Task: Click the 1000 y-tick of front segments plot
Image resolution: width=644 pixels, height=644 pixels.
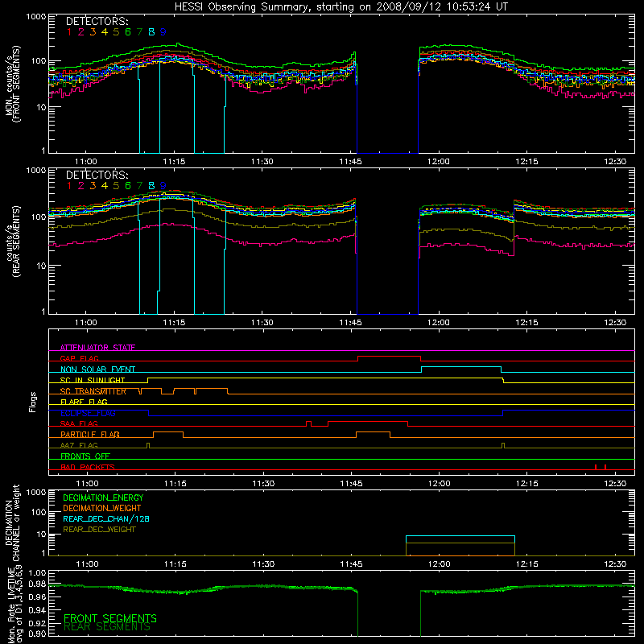Action: point(36,17)
